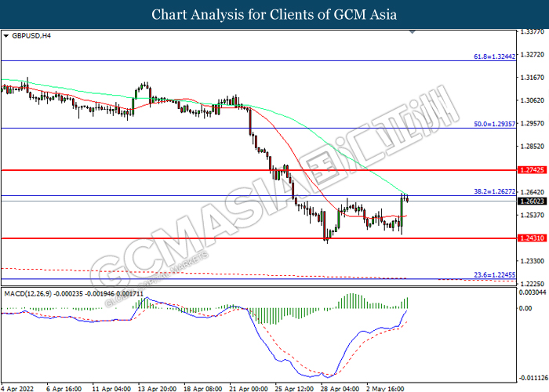
Task: Click the 1.25370 price axis value
Action: (533, 215)
